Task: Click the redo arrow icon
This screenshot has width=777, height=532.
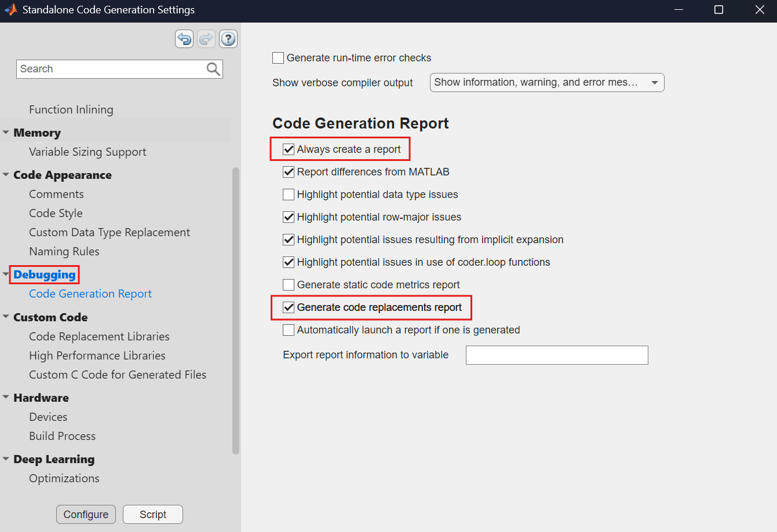Action: pos(206,39)
